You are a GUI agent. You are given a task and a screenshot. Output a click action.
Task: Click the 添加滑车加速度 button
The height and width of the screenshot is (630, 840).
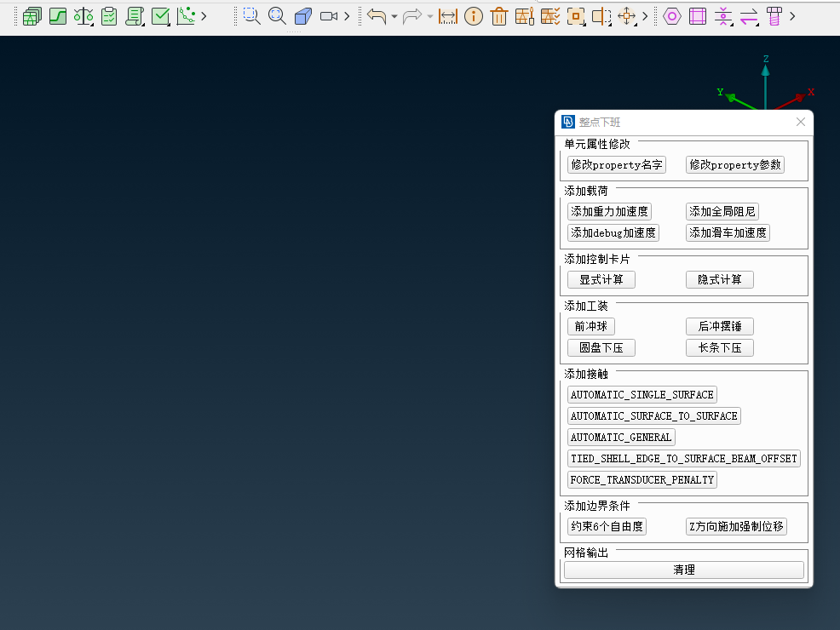(x=728, y=232)
